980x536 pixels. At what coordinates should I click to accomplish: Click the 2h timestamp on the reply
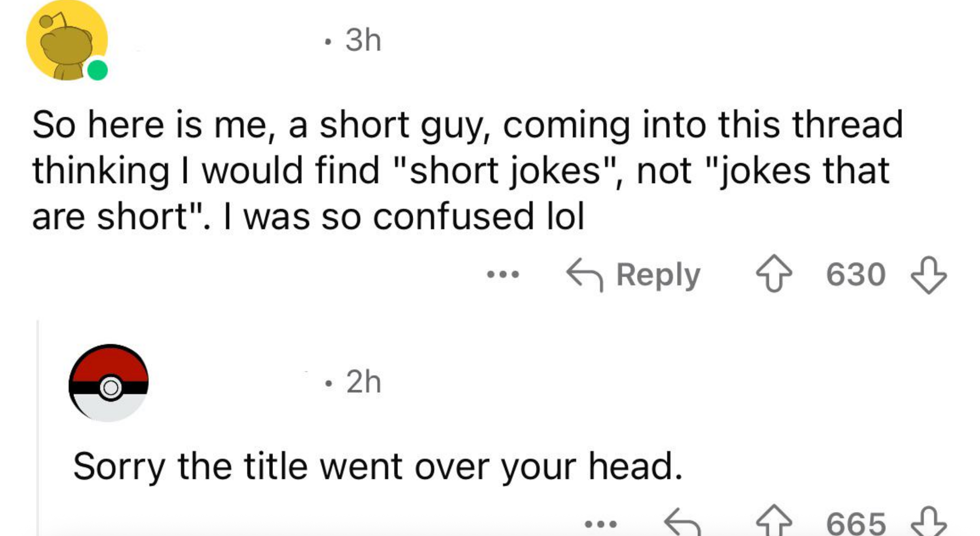[363, 382]
